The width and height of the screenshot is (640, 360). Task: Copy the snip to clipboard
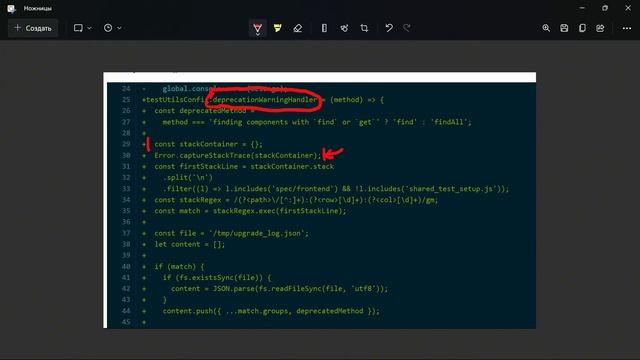point(582,28)
